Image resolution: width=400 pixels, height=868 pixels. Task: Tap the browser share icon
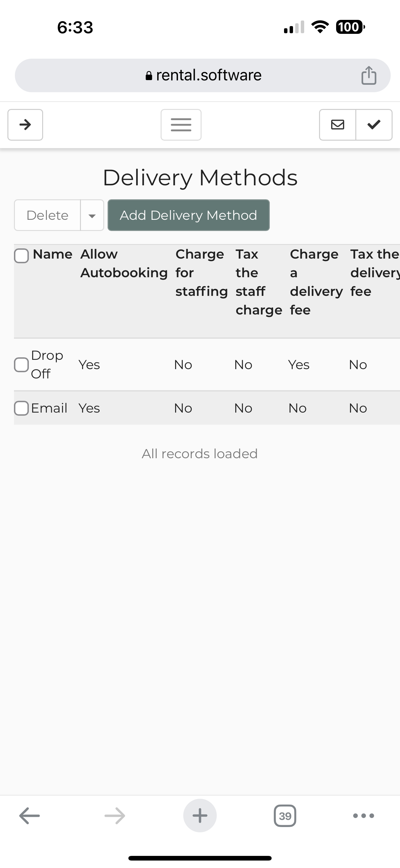(x=369, y=75)
